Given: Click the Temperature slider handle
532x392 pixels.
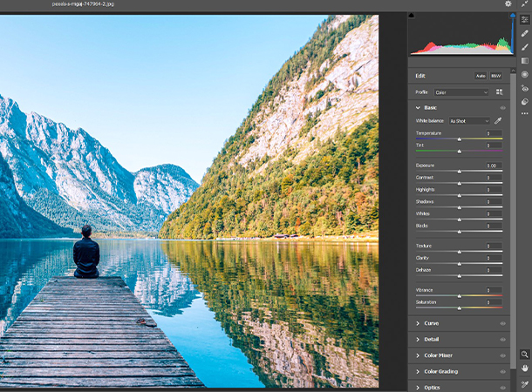Looking at the screenshot, I should pyautogui.click(x=460, y=139).
